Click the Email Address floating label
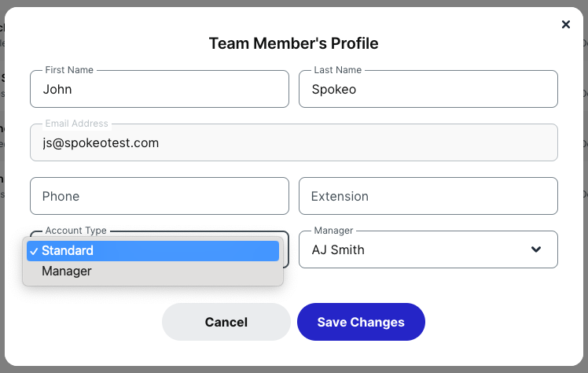Viewport: 588px width, 373px height. 77,124
